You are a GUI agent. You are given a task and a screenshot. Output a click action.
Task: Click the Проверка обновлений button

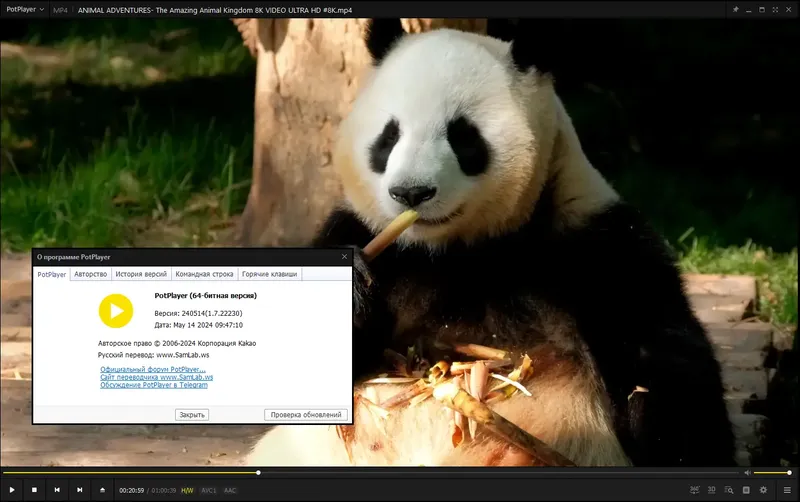coord(306,415)
